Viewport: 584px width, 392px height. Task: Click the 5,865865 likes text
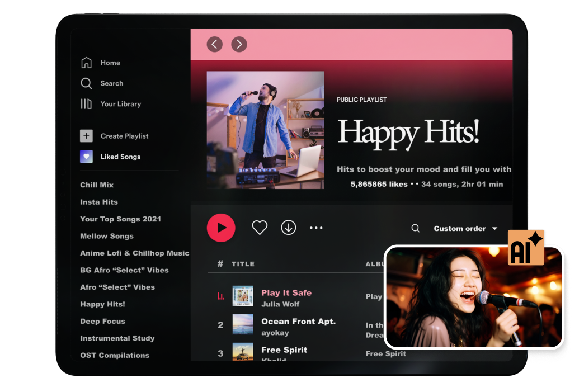[x=379, y=185]
